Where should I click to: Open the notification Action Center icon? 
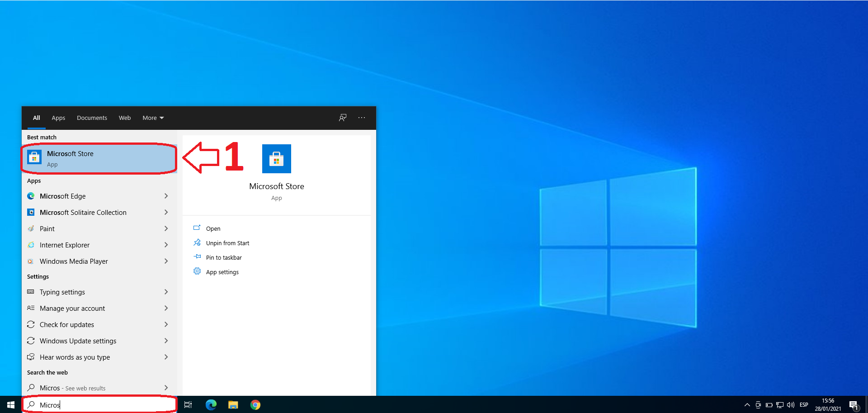click(853, 405)
